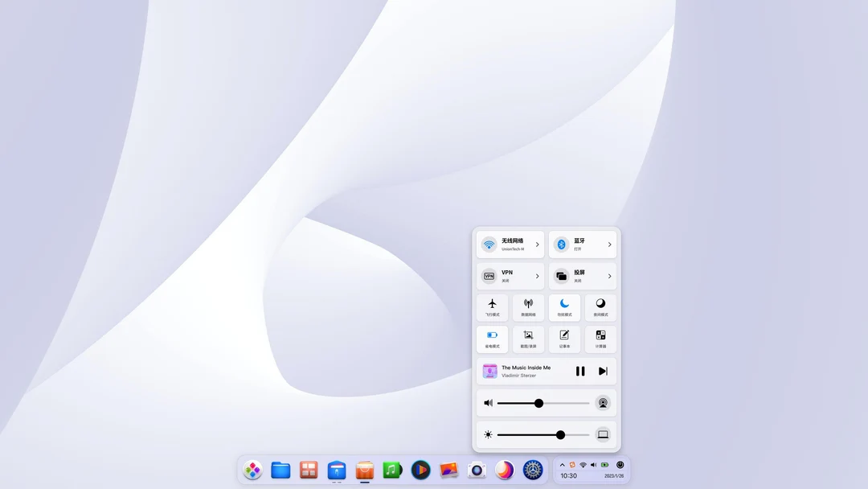Launch the Screenshot/Recording (截图/录屏) tool
The width and height of the screenshot is (868, 489).
tap(528, 339)
